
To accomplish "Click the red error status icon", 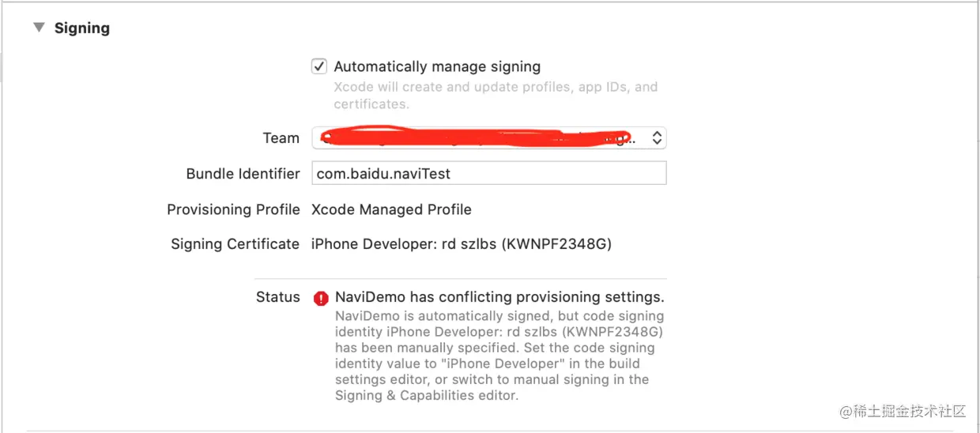I will click(321, 298).
